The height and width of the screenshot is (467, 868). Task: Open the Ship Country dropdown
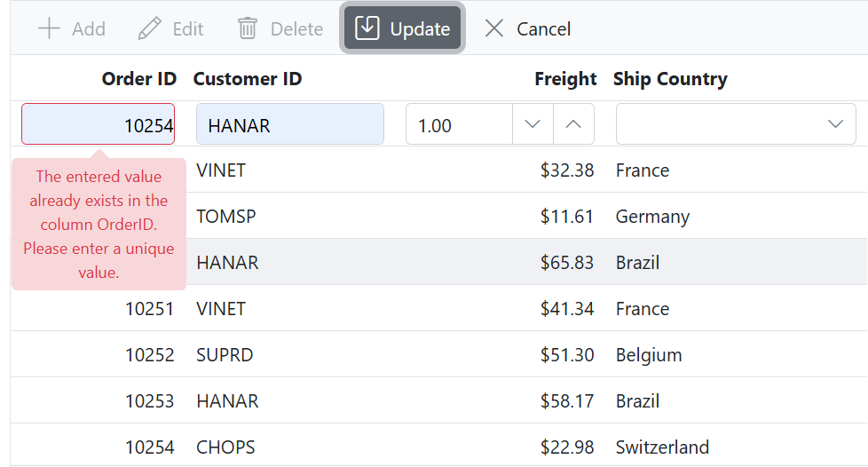tap(834, 124)
